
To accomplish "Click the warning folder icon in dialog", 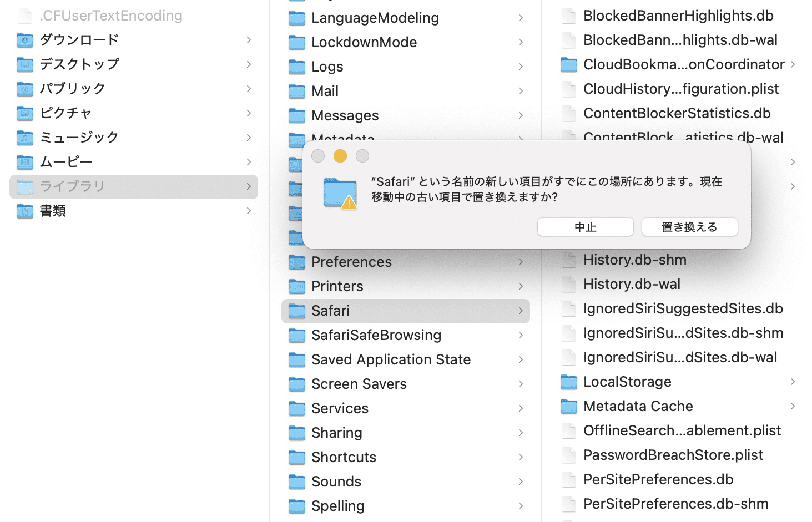I will coord(341,193).
